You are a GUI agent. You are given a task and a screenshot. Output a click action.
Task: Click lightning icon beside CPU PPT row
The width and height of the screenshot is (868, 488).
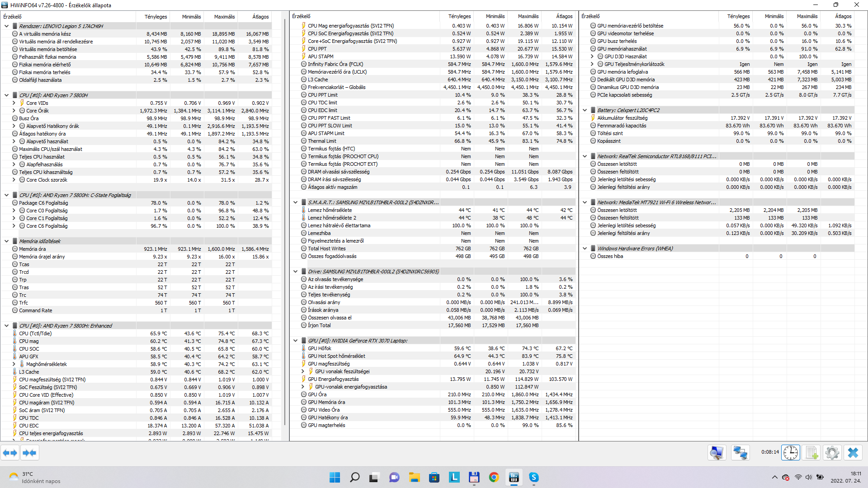click(x=304, y=49)
